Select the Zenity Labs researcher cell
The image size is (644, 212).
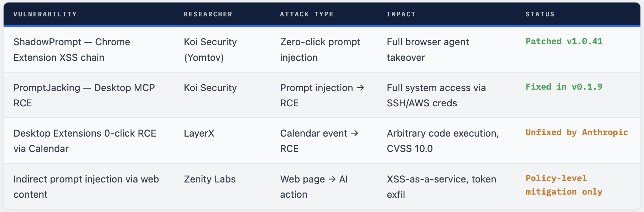click(x=210, y=179)
